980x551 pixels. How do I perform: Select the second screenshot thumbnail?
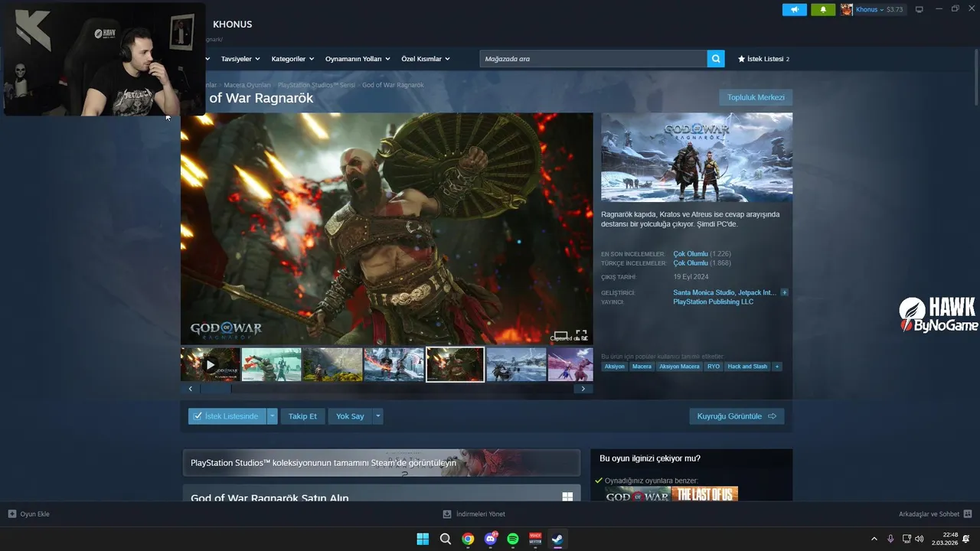pos(271,364)
